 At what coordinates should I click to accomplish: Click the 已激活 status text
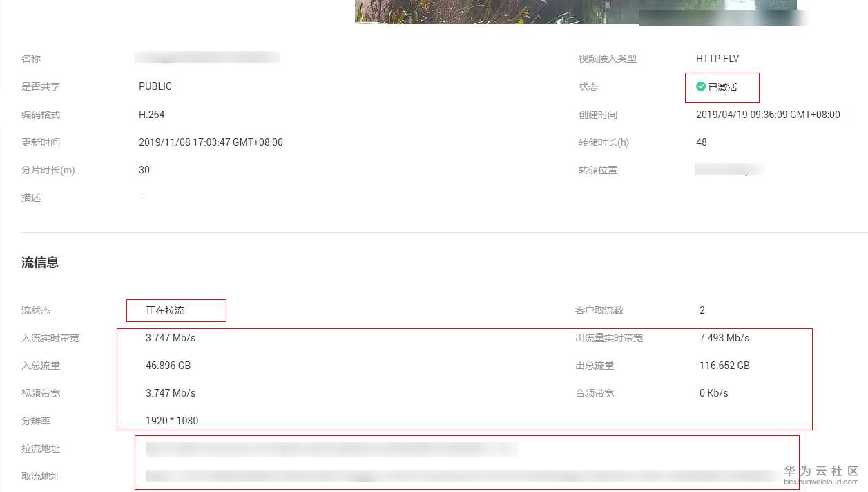click(x=723, y=87)
